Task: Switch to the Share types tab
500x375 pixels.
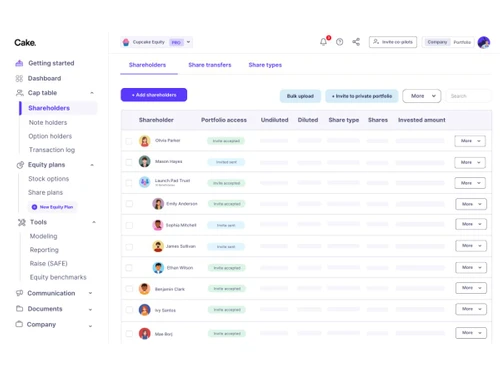Action: 265,65
